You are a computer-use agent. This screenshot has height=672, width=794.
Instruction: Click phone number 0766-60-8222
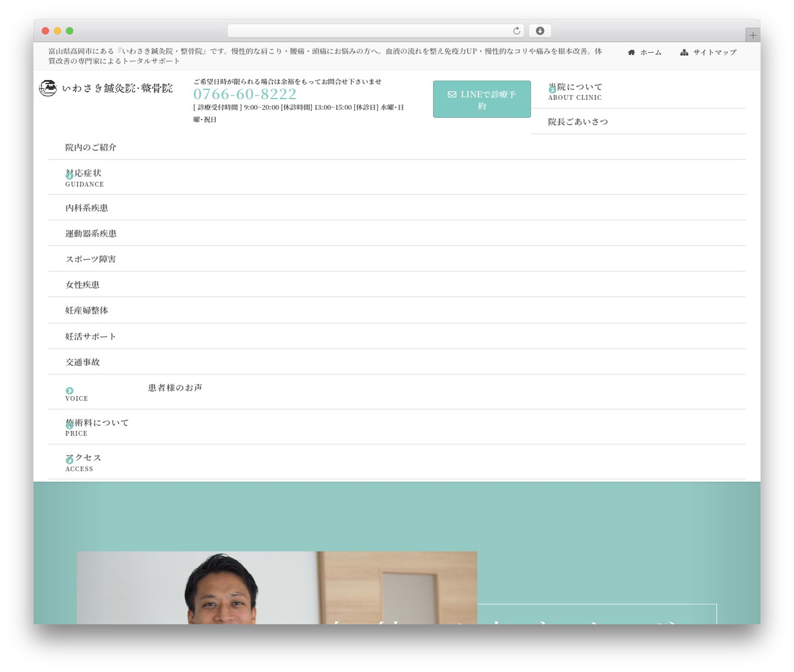point(245,94)
